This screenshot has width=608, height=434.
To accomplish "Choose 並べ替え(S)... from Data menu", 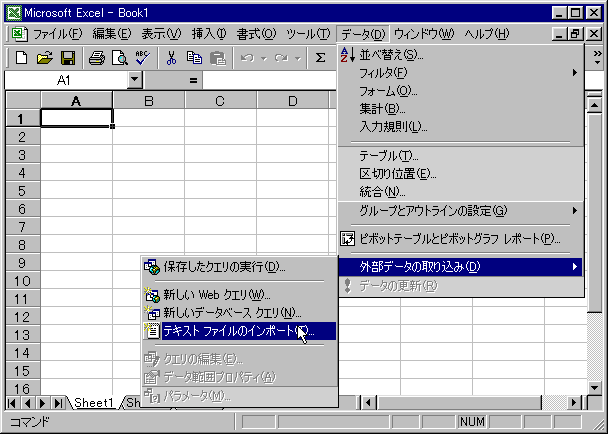I will point(461,55).
